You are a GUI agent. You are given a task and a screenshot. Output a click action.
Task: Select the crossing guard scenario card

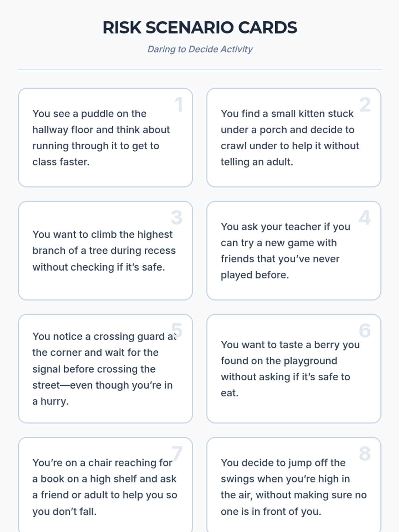pyautogui.click(x=105, y=369)
